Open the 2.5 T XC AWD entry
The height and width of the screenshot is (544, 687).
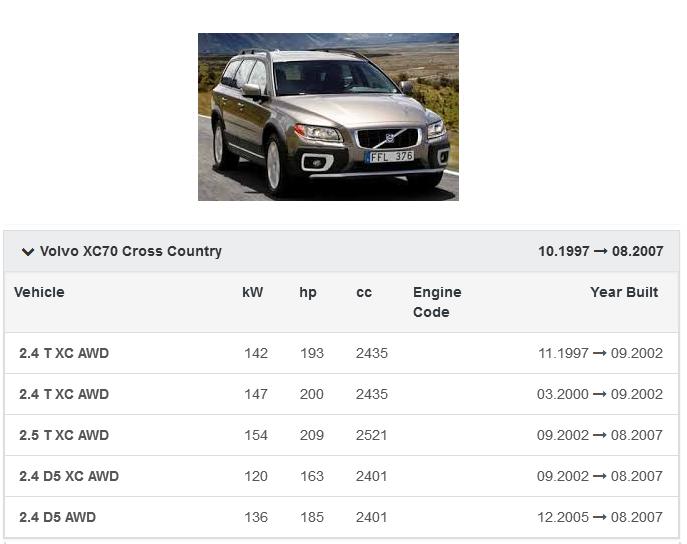(x=64, y=435)
